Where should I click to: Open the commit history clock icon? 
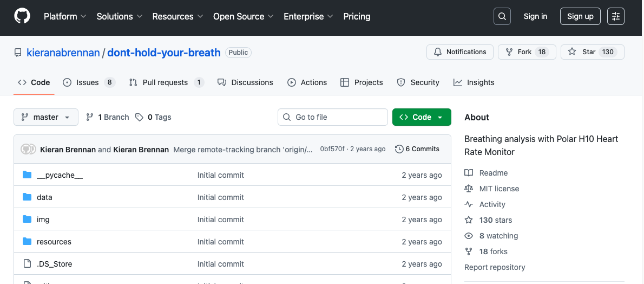point(399,149)
